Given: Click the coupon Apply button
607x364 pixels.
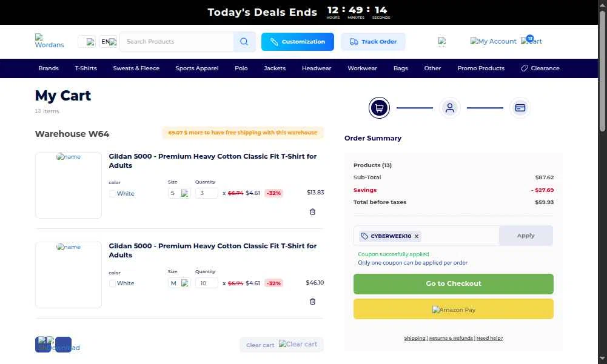Looking at the screenshot, I should point(526,236).
